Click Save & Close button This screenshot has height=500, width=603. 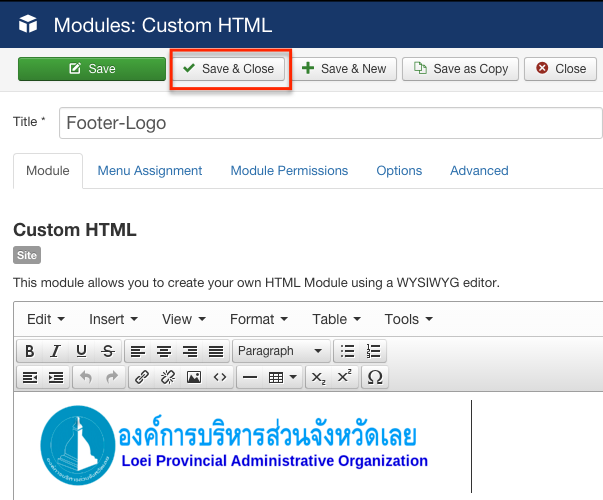[229, 69]
